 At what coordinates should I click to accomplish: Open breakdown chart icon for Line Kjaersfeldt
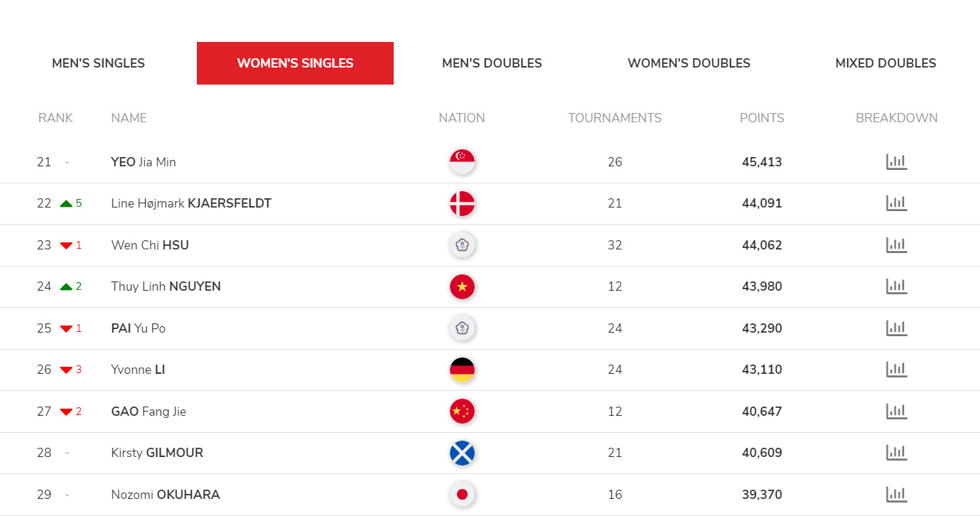(x=896, y=203)
